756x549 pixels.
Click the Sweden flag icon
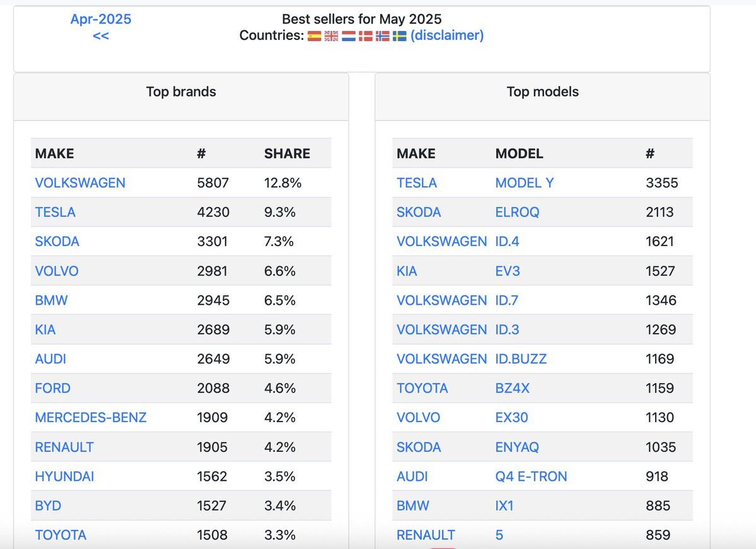pyautogui.click(x=400, y=36)
